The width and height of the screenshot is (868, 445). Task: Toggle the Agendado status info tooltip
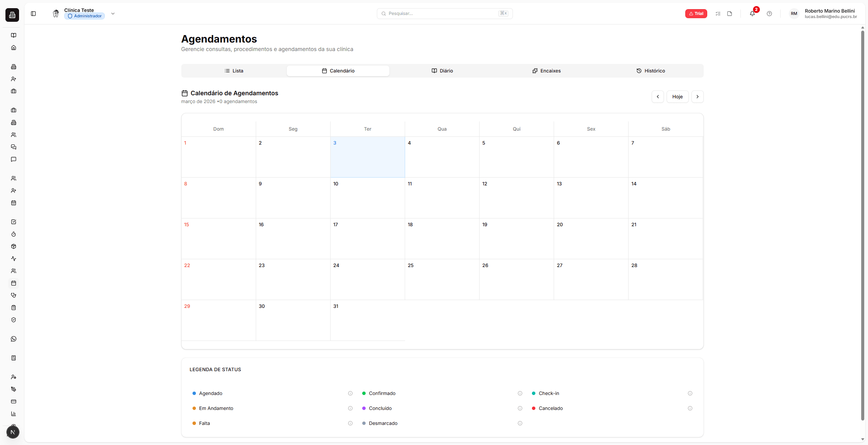pos(350,393)
